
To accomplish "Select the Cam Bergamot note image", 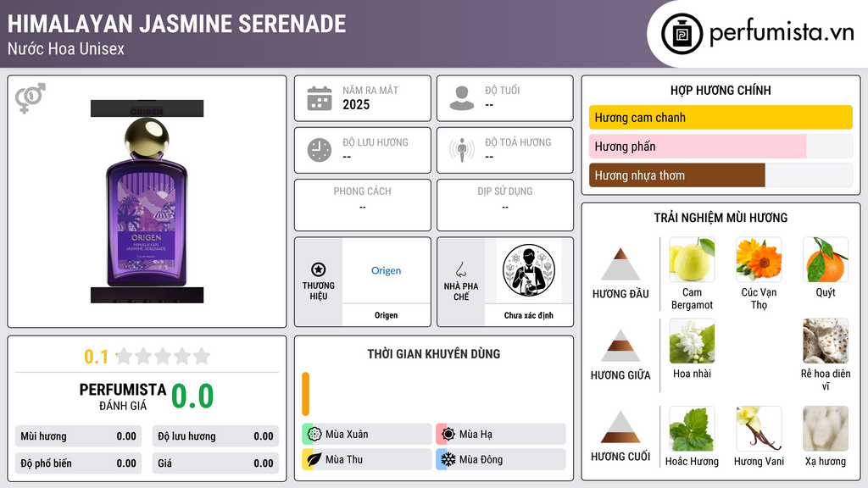I will point(692,259).
